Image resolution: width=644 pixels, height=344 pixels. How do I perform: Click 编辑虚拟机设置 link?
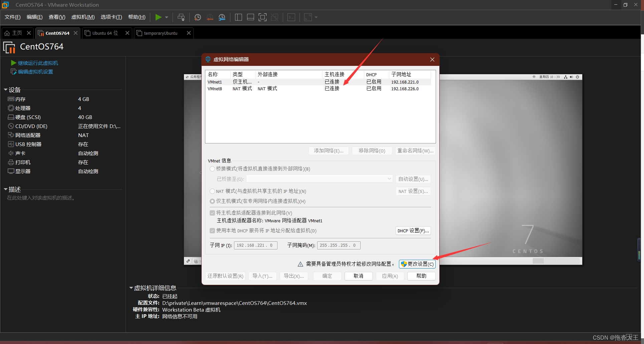click(x=35, y=72)
